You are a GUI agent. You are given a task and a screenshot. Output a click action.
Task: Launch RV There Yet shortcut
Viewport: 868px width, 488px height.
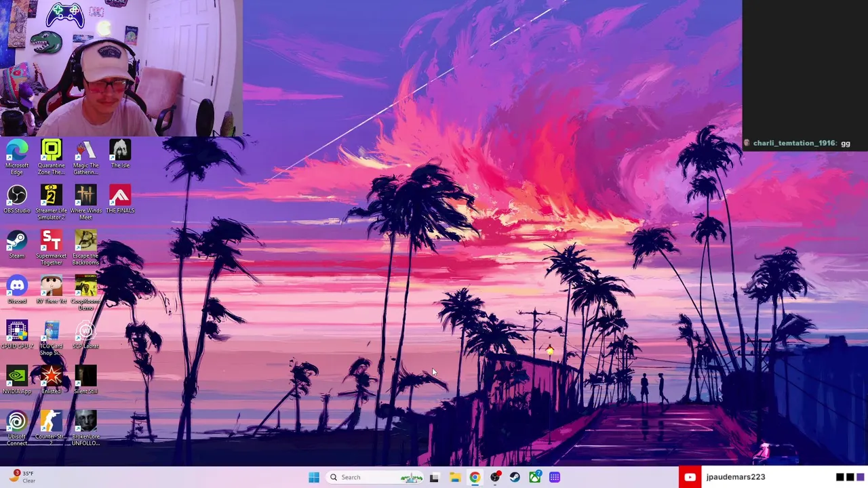(51, 290)
